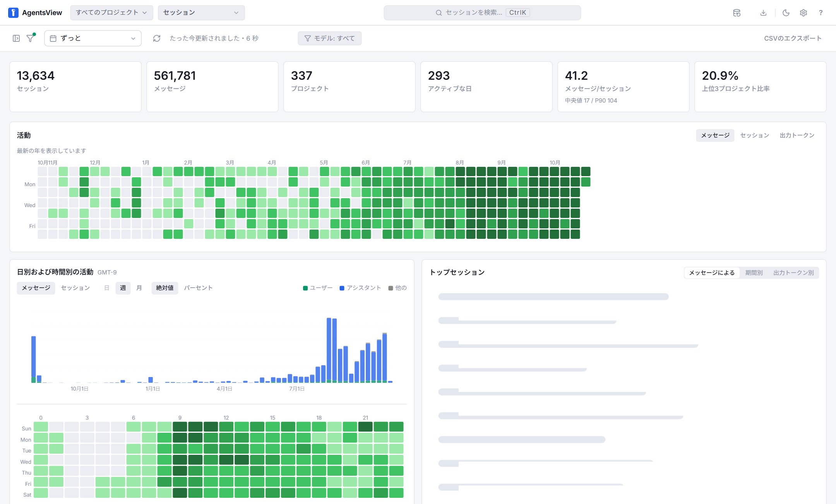Sort top sessions by 期間別
Image resolution: width=836 pixels, height=504 pixels.
(x=754, y=273)
